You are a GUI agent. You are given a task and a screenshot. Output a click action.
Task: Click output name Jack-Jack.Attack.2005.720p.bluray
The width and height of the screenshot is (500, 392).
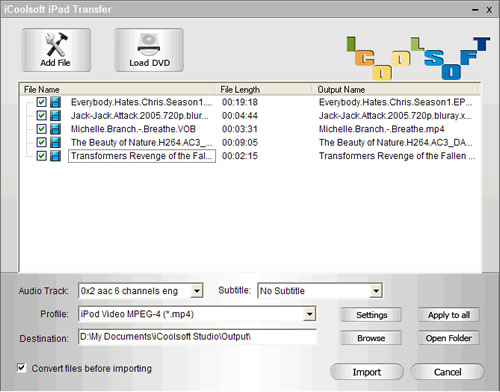(395, 116)
